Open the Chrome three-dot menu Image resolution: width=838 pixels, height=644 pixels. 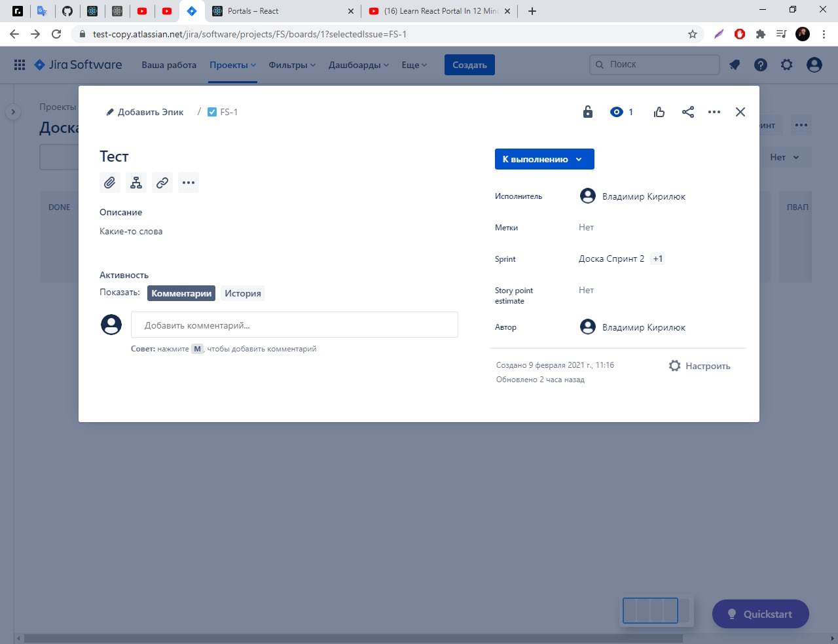[824, 34]
